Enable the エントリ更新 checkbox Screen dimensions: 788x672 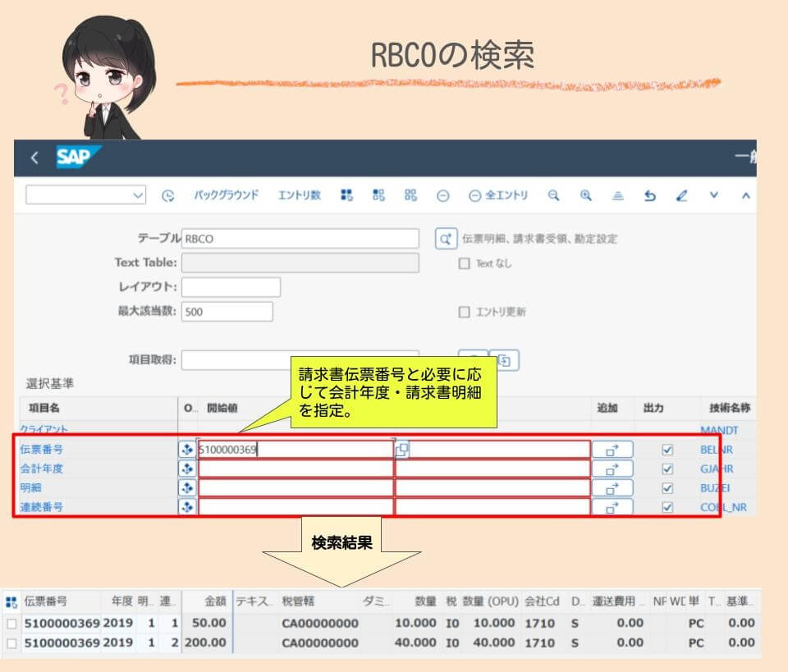point(464,312)
